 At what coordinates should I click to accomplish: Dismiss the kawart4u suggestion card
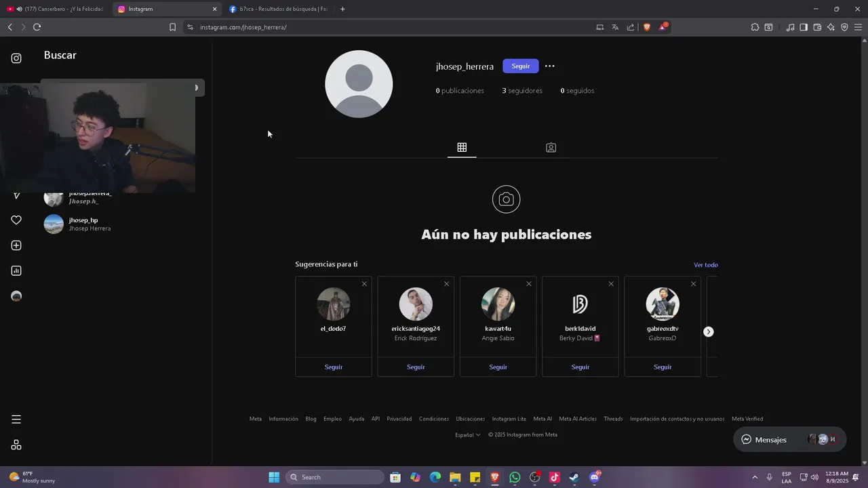529,284
